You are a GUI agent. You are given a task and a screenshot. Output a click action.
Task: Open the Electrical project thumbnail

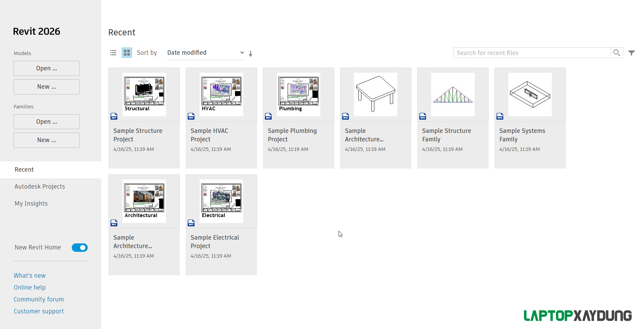[x=221, y=201]
